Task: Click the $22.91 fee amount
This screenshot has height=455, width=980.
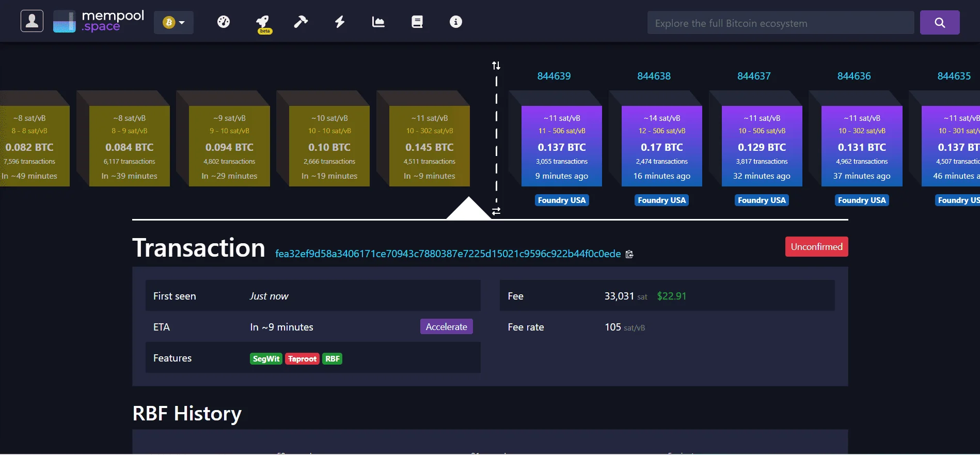Action: pos(672,296)
